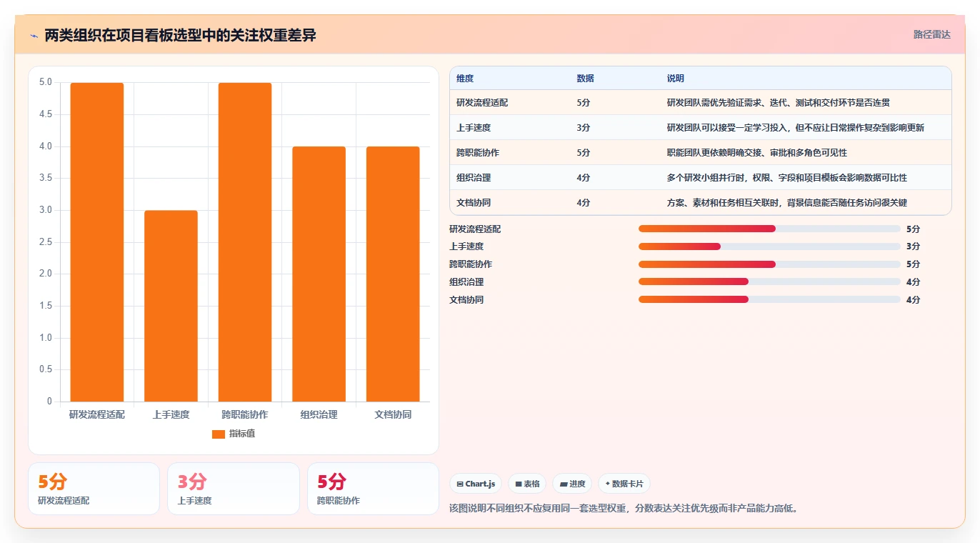
Task: Click the 研发流程适配 progress bar
Action: point(769,229)
